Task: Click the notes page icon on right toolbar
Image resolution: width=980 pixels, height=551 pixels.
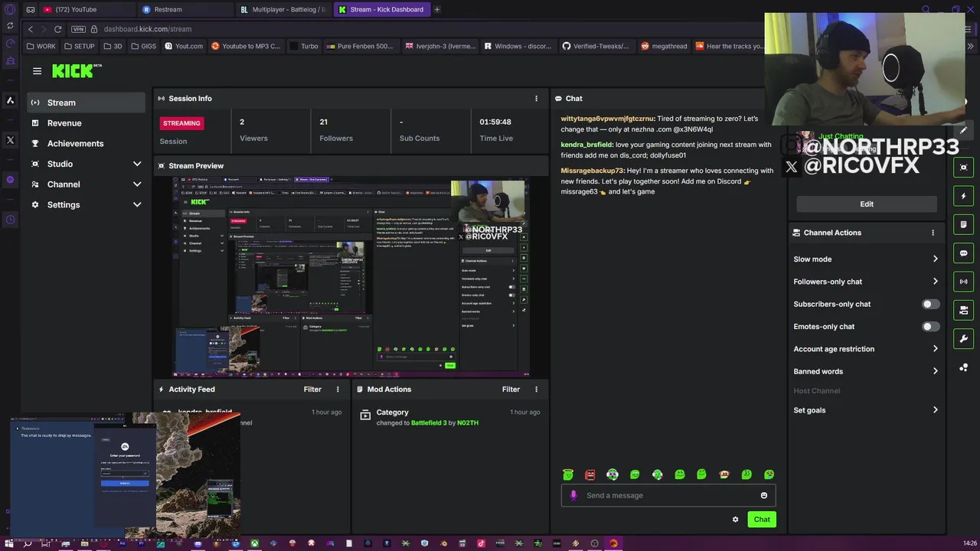Action: pyautogui.click(x=963, y=224)
